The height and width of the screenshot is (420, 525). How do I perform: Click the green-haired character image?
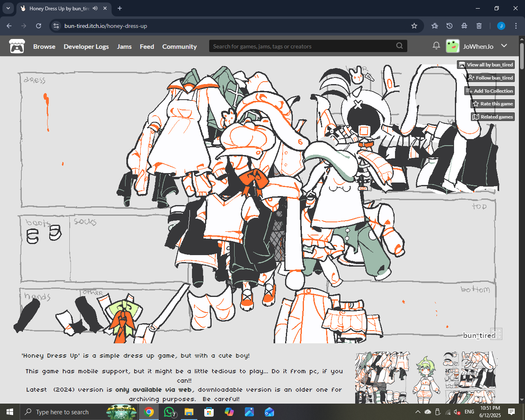[x=426, y=380]
